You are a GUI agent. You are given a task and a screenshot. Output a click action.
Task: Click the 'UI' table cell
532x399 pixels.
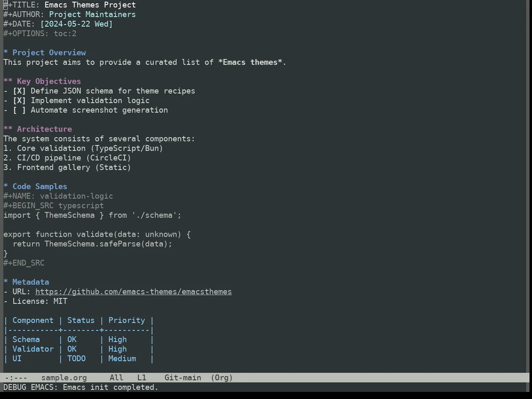pyautogui.click(x=17, y=359)
